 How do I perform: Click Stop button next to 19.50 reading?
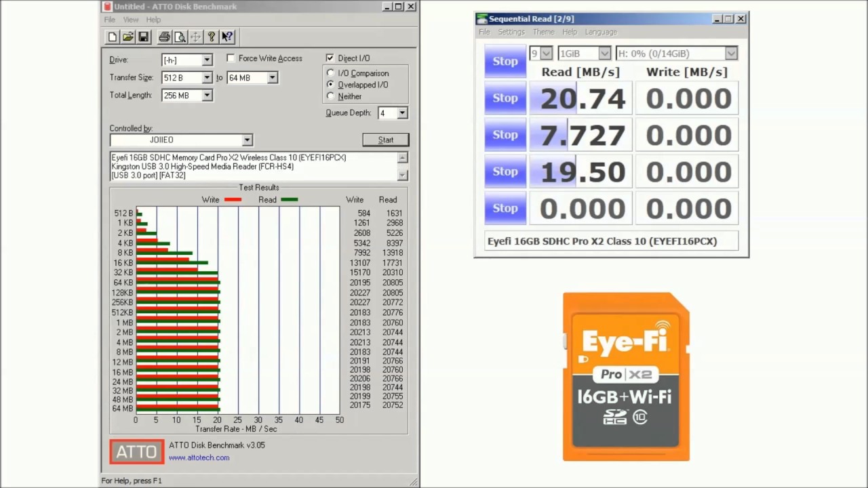(x=505, y=171)
